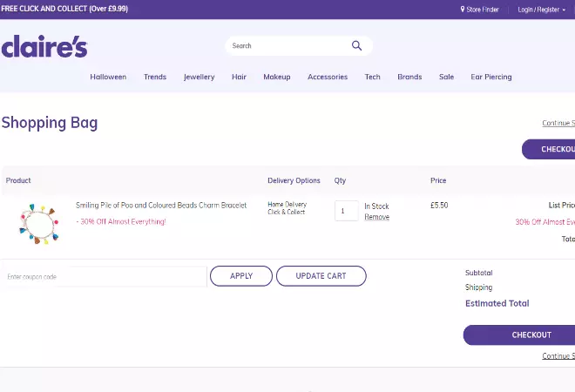Click the top CHECKOUT button

tap(548, 149)
